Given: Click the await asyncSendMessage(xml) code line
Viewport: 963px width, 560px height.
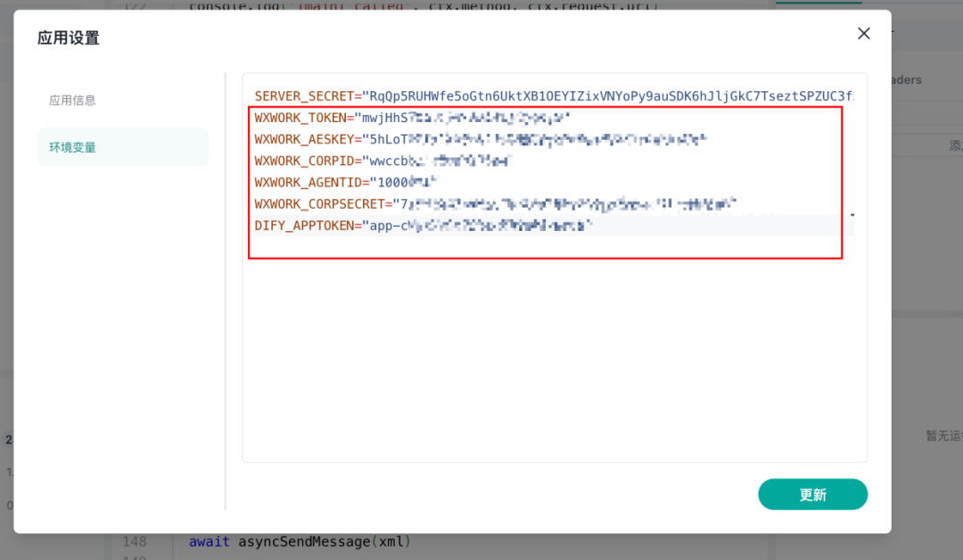Looking at the screenshot, I should [x=300, y=541].
